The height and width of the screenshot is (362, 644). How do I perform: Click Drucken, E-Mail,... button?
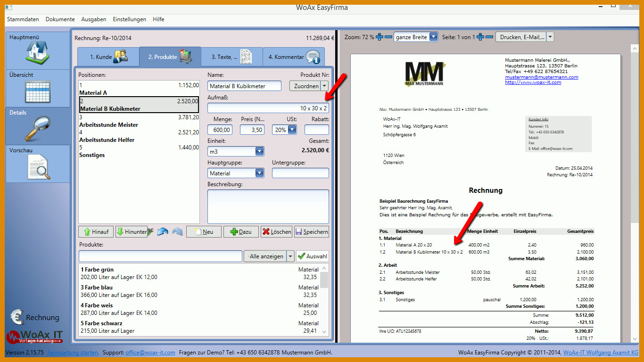tap(520, 37)
